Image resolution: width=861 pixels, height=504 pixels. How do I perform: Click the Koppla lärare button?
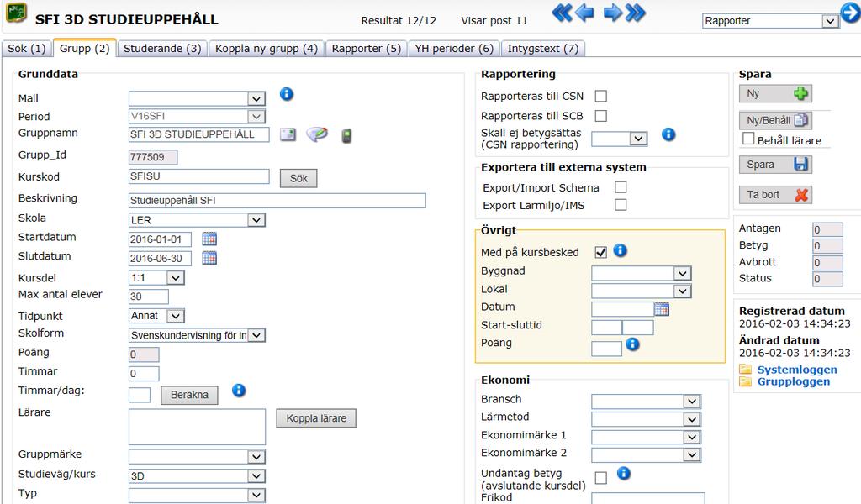pyautogui.click(x=316, y=418)
